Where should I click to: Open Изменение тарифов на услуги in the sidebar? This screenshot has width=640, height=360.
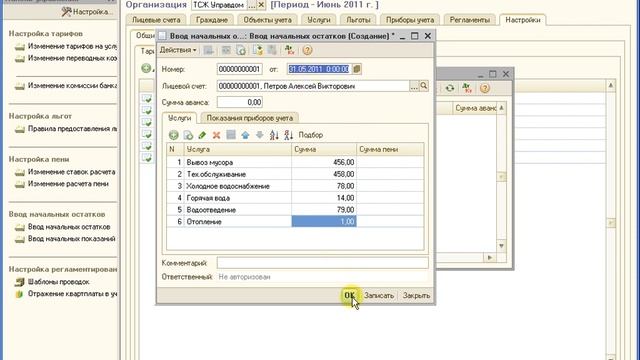coord(67,47)
